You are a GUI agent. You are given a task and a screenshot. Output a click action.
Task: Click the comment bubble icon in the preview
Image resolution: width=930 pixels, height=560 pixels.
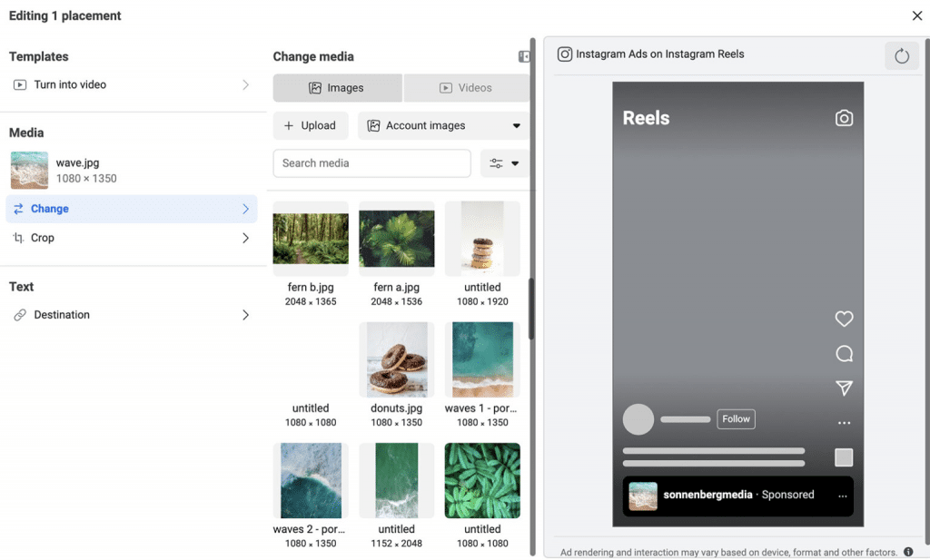tap(844, 353)
